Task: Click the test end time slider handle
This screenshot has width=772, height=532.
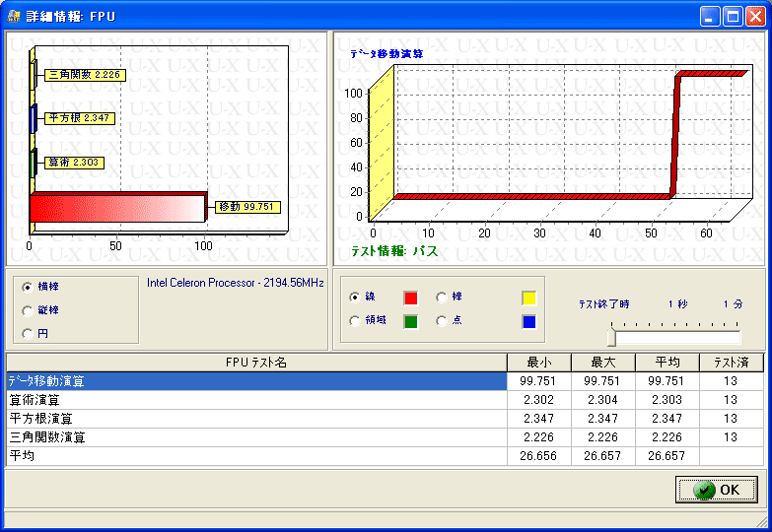Action: [611, 338]
